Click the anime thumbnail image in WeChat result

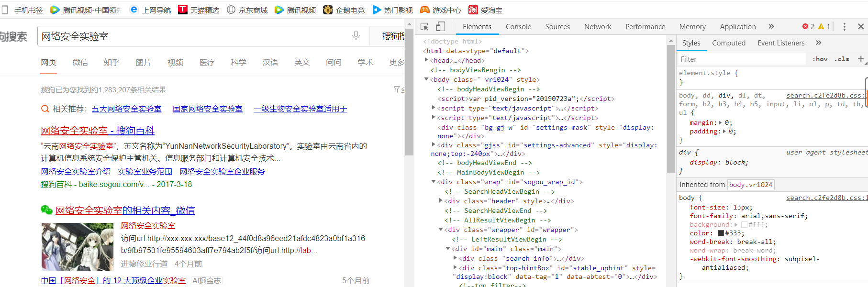coord(78,247)
